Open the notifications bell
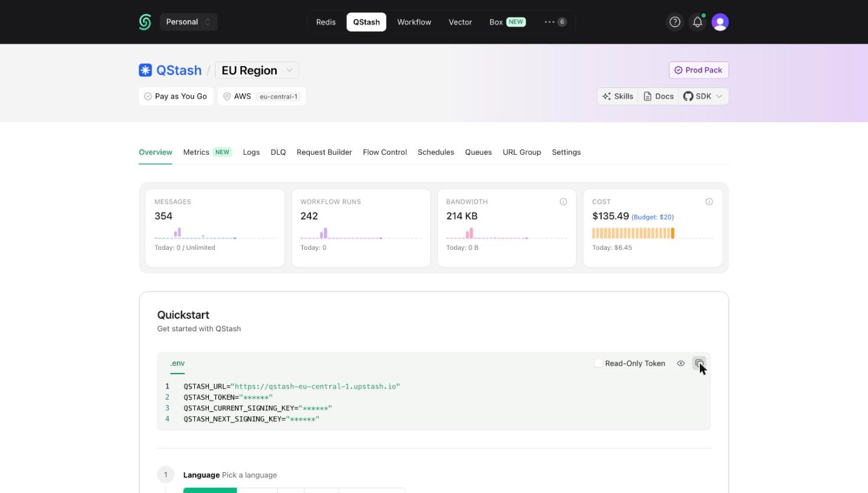Image resolution: width=868 pixels, height=493 pixels. click(697, 22)
